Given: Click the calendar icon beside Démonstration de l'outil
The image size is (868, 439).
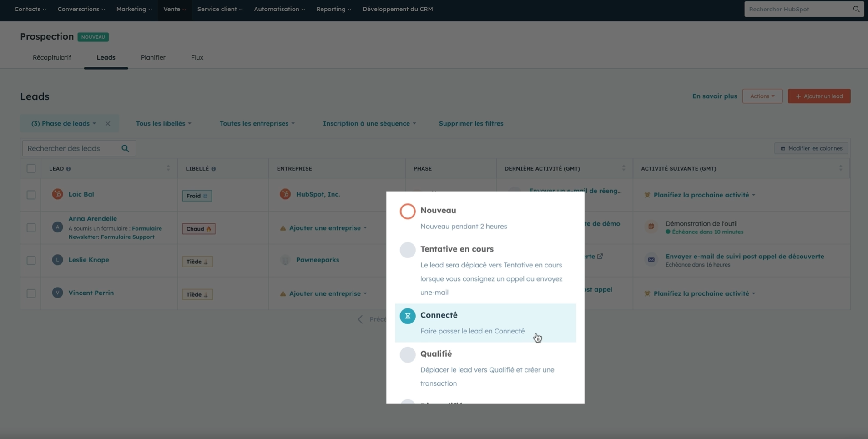Looking at the screenshot, I should pos(651,227).
